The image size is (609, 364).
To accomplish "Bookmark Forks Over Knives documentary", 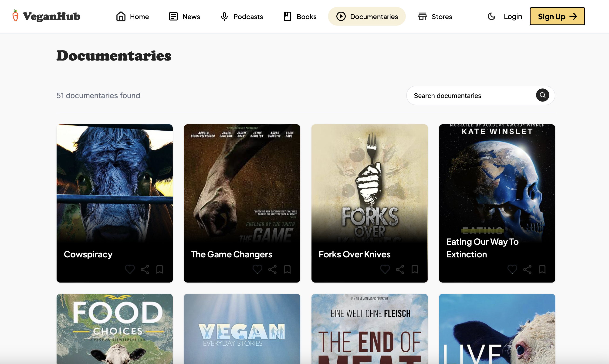I will click(415, 269).
